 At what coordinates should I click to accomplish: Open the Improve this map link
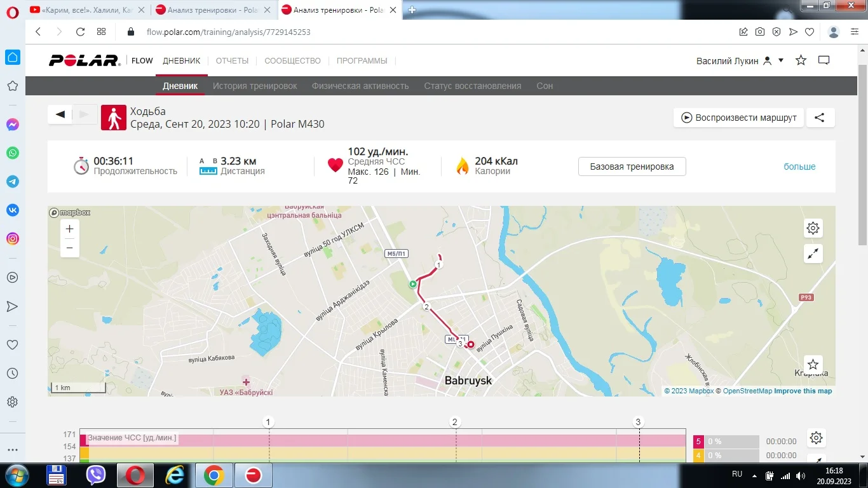(x=803, y=391)
